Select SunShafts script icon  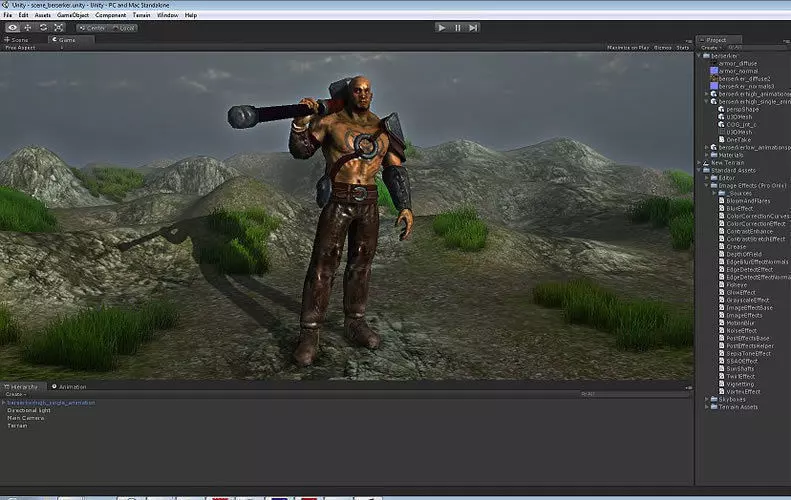tap(721, 368)
